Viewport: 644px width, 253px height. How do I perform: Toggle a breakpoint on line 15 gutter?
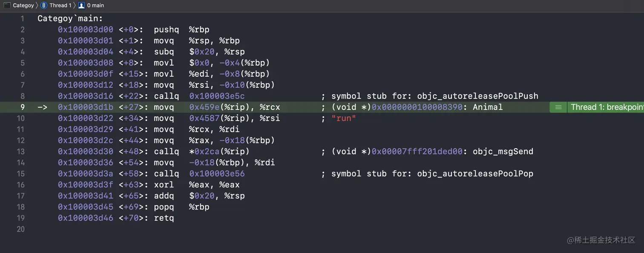tap(21, 174)
